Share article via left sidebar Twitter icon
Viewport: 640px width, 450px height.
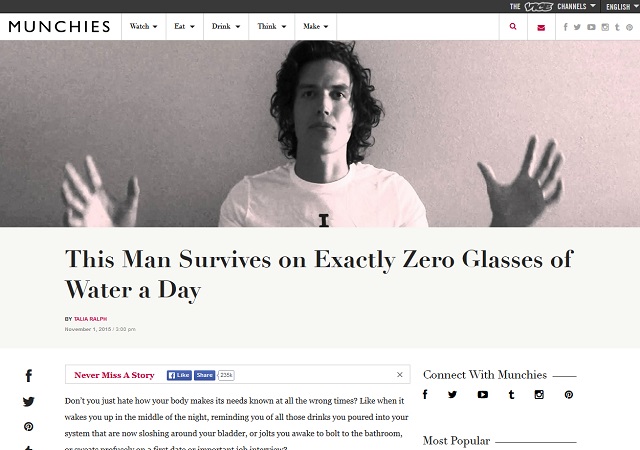[29, 401]
